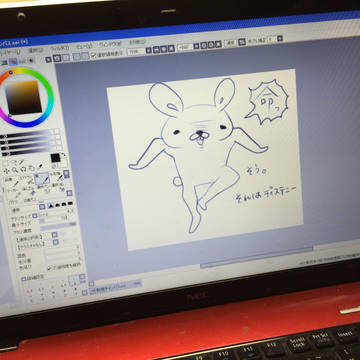This screenshot has width=360, height=360.
Task: Select the 消しゴム eraser tool
Action: (30, 192)
